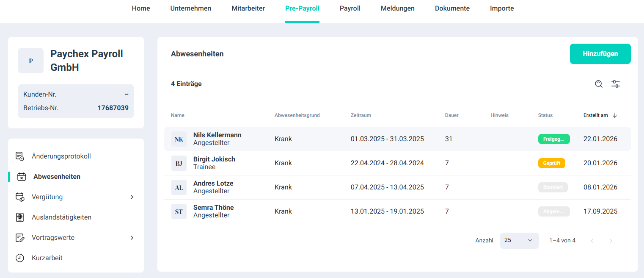Open the Anzahl rows-per-page dropdown
644x278 pixels.
pos(519,240)
